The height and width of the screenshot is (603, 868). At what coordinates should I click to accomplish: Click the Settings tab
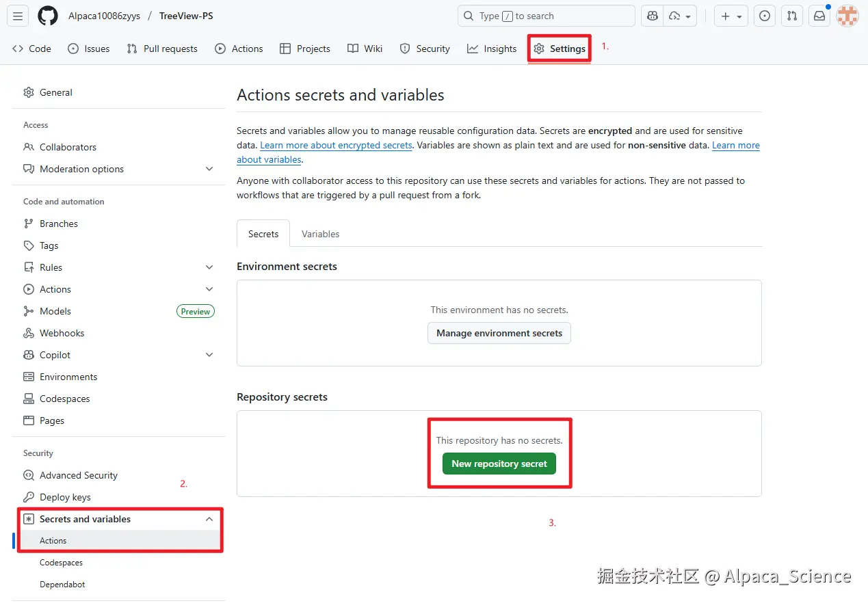coord(560,49)
